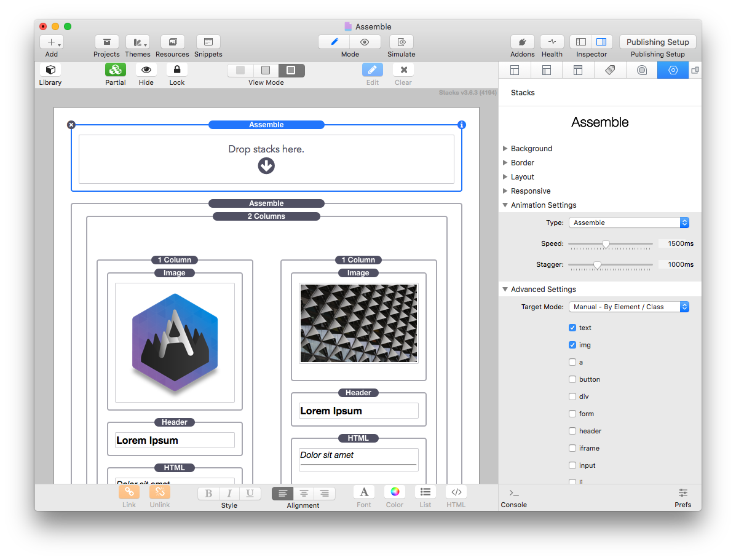Open the first inspector tab
Image resolution: width=736 pixels, height=560 pixels.
coord(515,71)
